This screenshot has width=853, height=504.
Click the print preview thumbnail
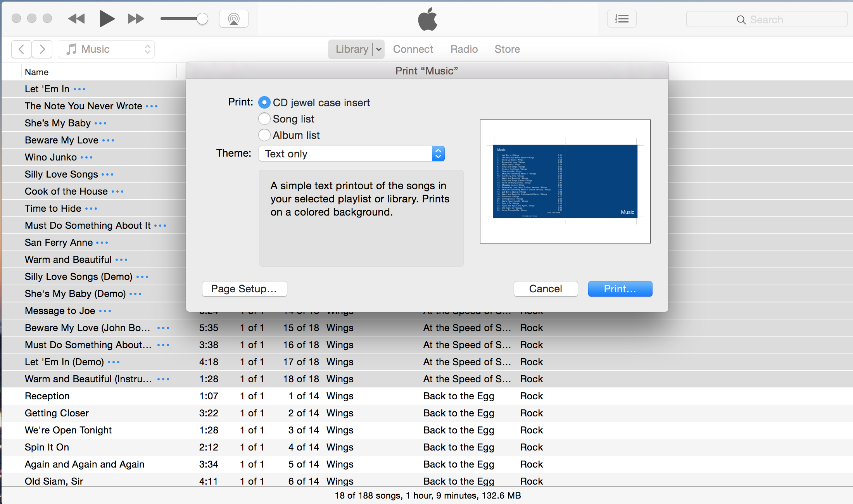[x=565, y=181]
